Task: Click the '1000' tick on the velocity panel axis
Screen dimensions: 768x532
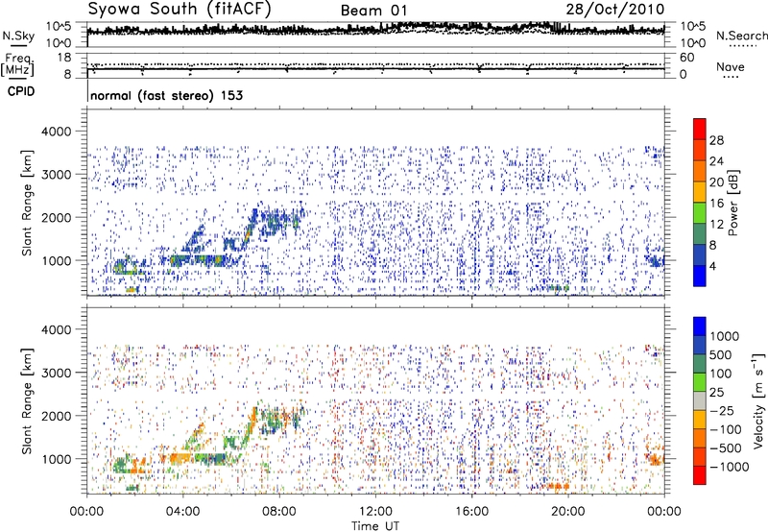Action: click(56, 459)
